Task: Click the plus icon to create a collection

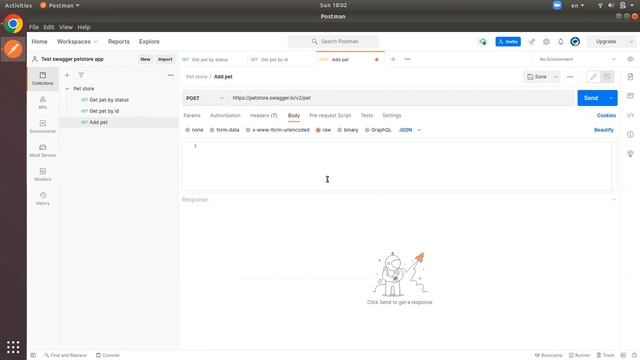Action: (67, 75)
